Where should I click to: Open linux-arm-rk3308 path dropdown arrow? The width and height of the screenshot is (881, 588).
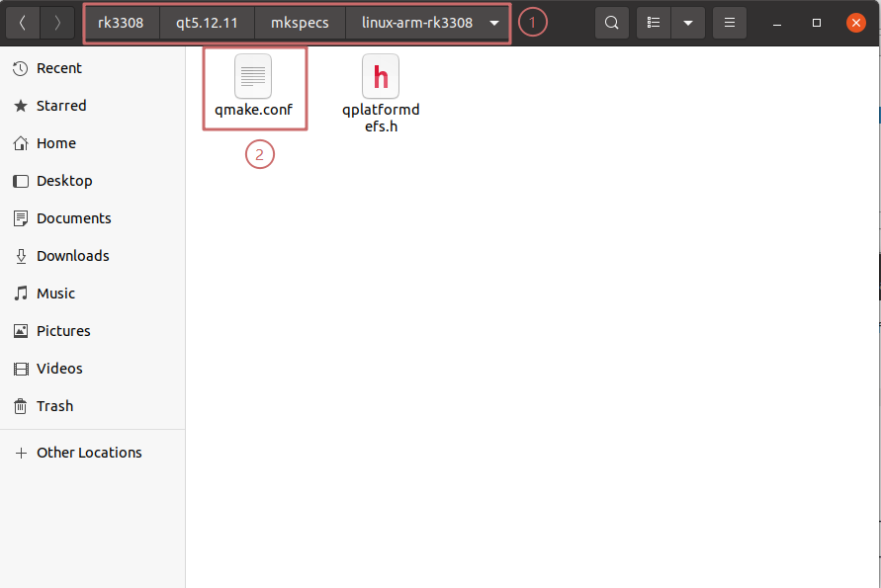tap(493, 23)
